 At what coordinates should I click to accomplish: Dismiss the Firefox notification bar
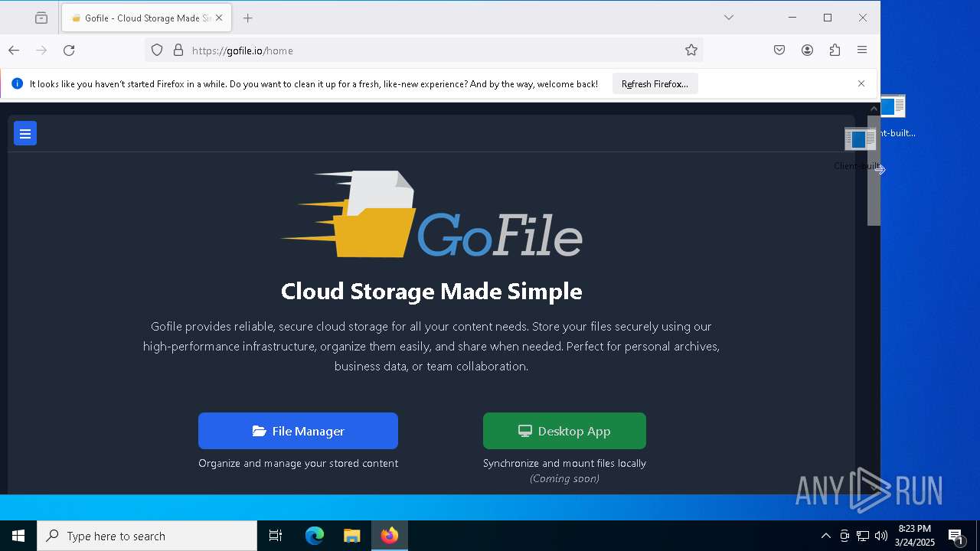[x=861, y=84]
